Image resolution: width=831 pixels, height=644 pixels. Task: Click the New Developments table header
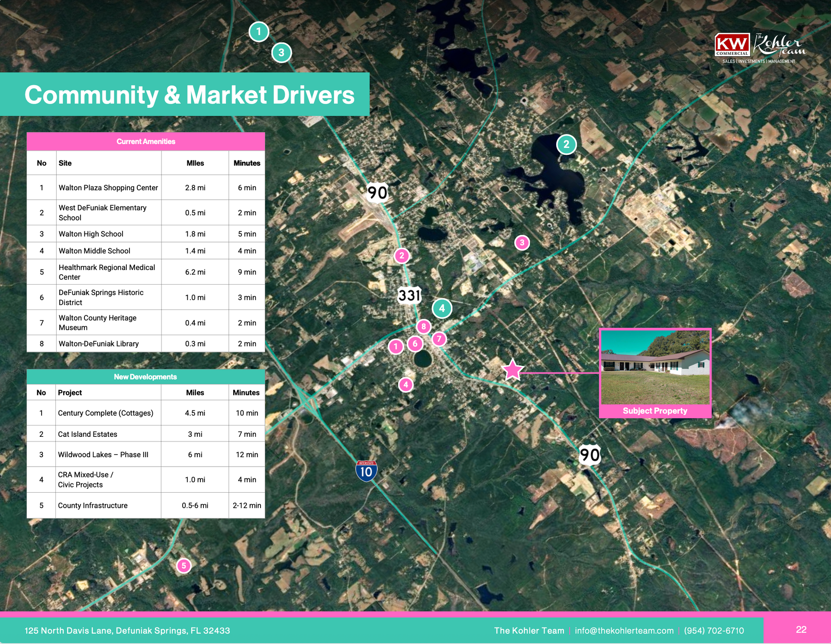point(145,377)
